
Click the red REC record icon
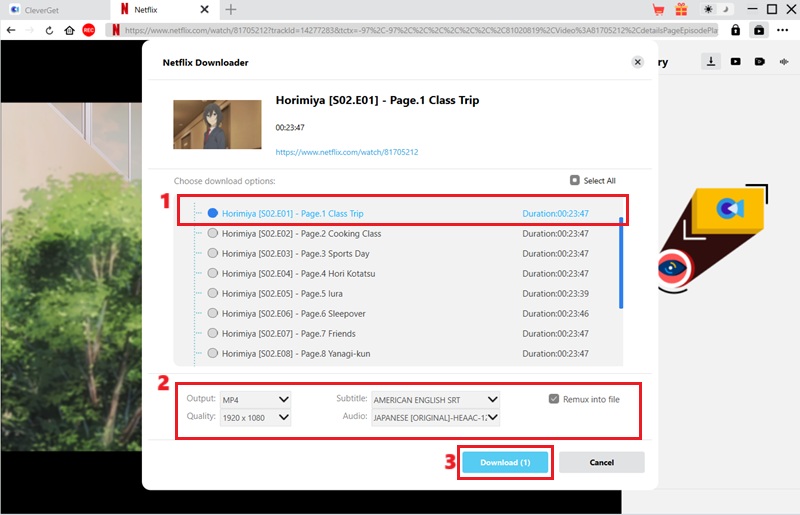tap(89, 30)
